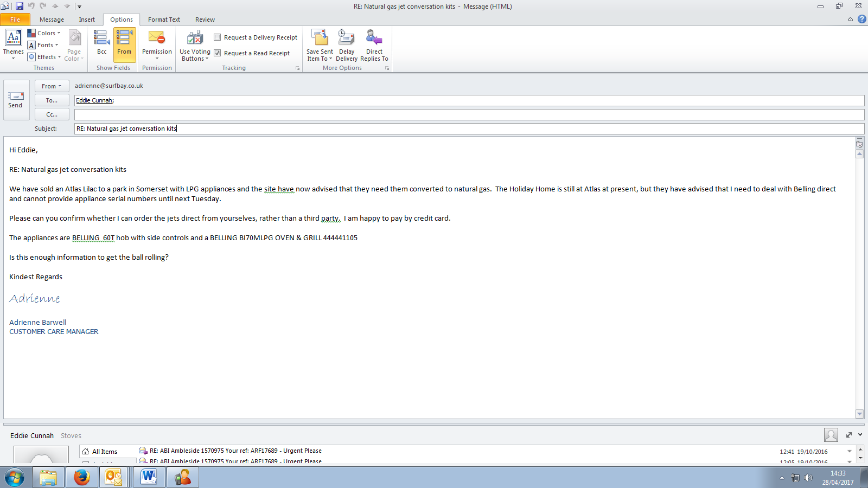Open Customize Quick Access Toolbar menu

(x=79, y=7)
